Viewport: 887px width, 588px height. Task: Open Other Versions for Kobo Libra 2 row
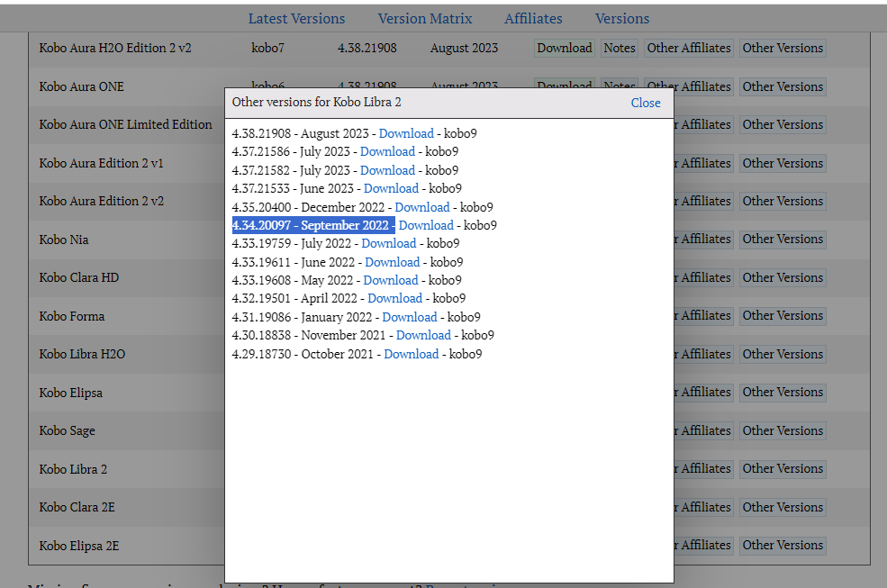(783, 468)
